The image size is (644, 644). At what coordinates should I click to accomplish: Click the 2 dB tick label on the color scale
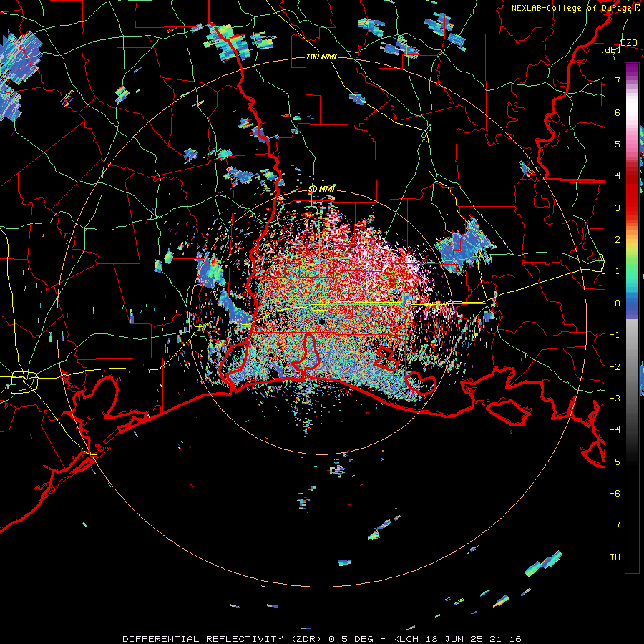click(x=618, y=240)
